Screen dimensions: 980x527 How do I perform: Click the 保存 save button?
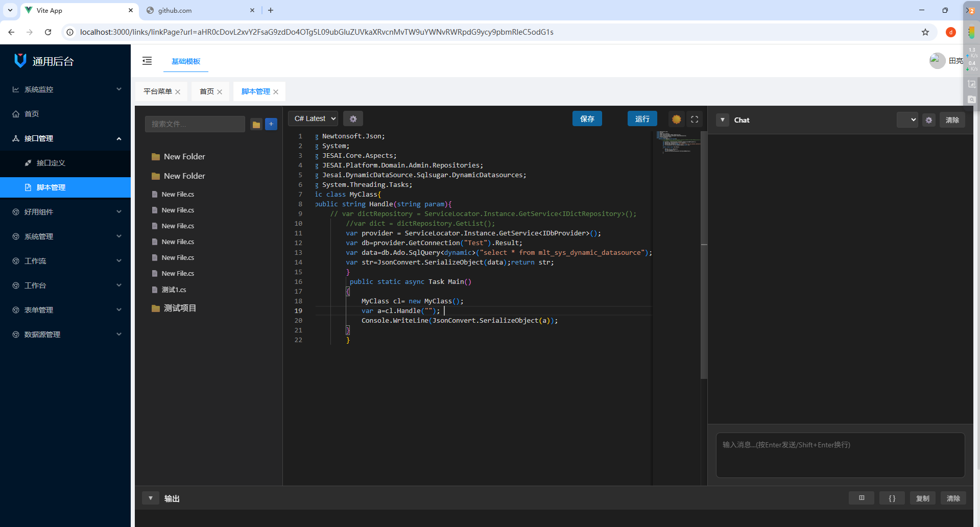(587, 118)
